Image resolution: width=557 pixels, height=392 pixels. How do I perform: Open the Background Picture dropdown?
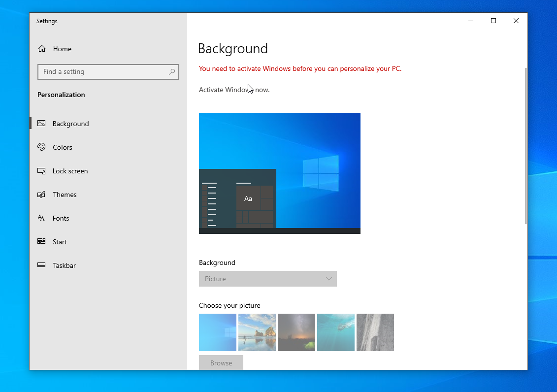267,279
